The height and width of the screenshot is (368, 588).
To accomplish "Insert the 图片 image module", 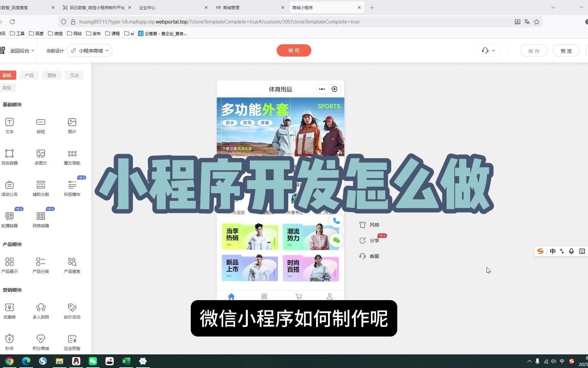I will tap(72, 125).
